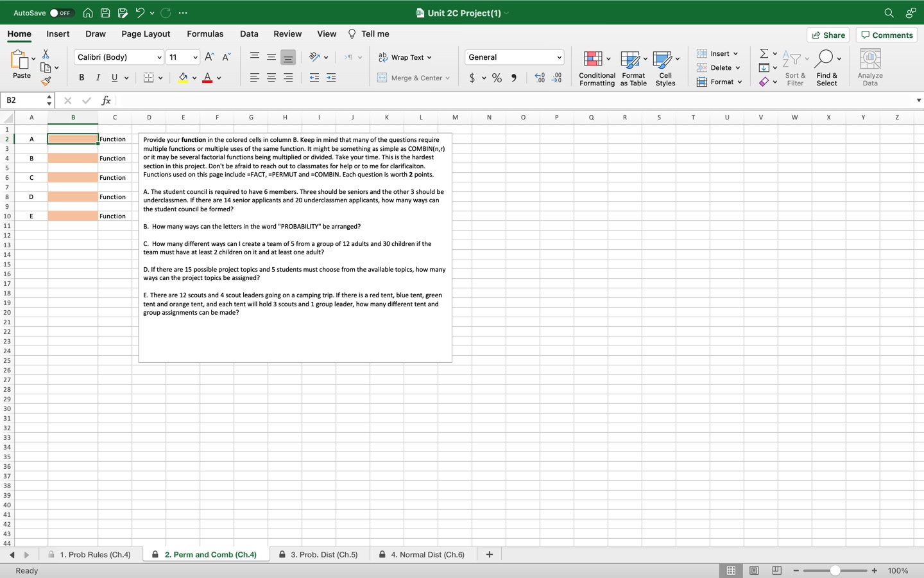Toggle the AutoSave switch
The width and height of the screenshot is (924, 578).
pyautogui.click(x=62, y=13)
